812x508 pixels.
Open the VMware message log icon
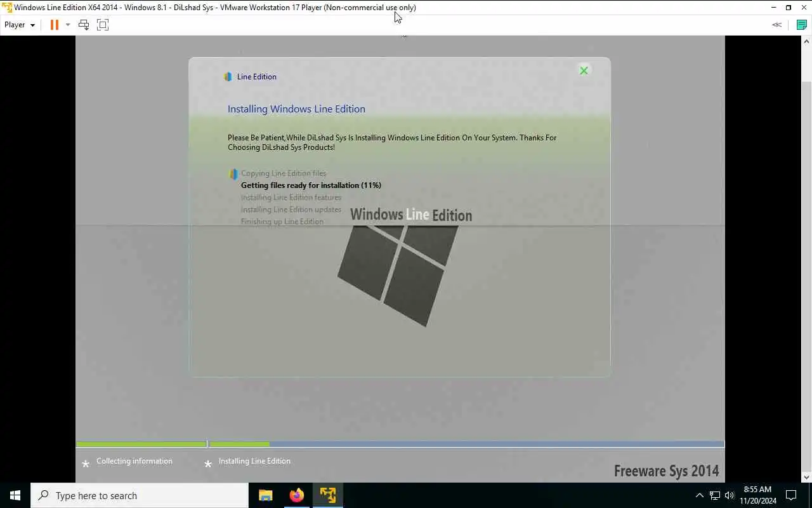click(x=802, y=25)
